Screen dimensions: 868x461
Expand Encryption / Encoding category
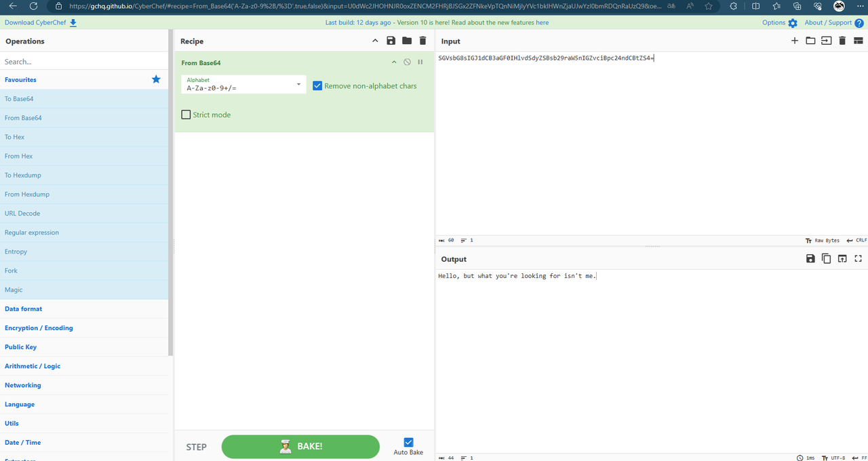(84, 327)
